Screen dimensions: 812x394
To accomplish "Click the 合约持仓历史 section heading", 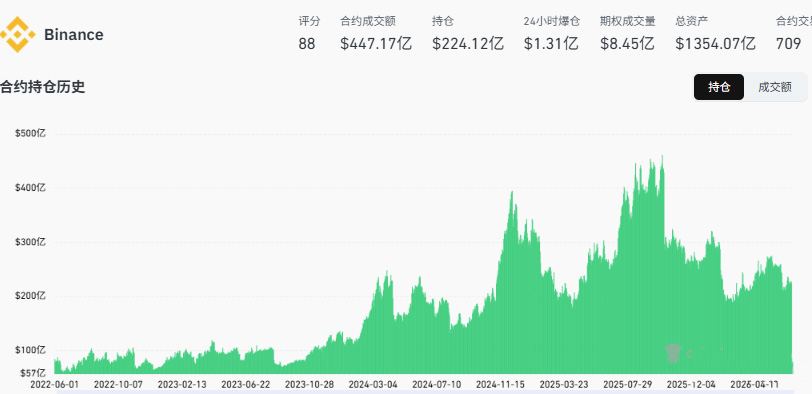I will point(42,87).
